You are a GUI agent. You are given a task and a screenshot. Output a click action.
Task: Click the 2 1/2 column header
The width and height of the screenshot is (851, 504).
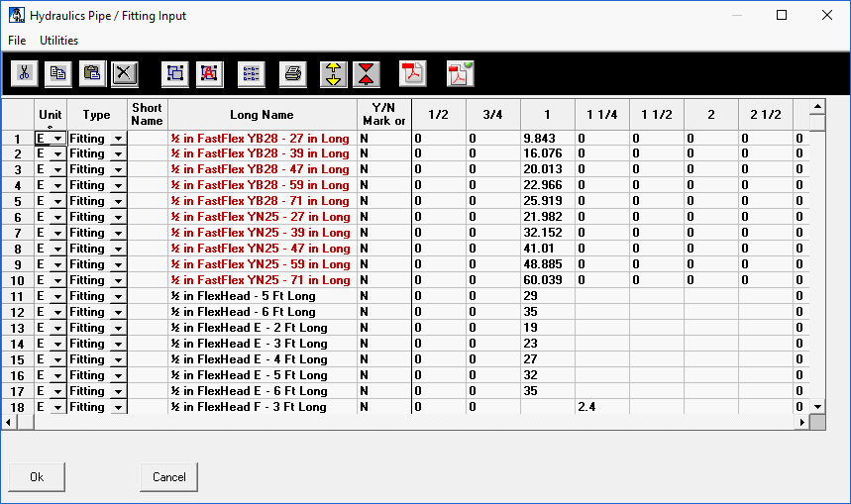tap(765, 115)
